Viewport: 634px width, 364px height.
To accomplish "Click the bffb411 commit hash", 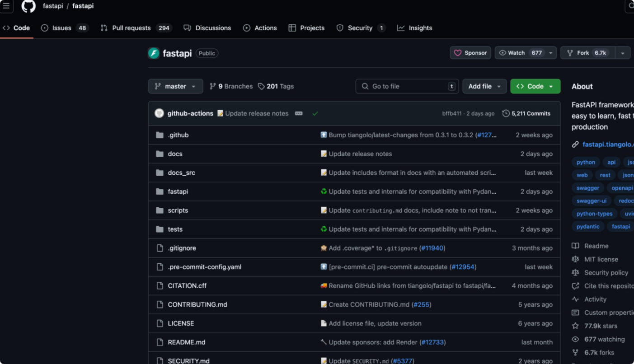I will tap(452, 114).
